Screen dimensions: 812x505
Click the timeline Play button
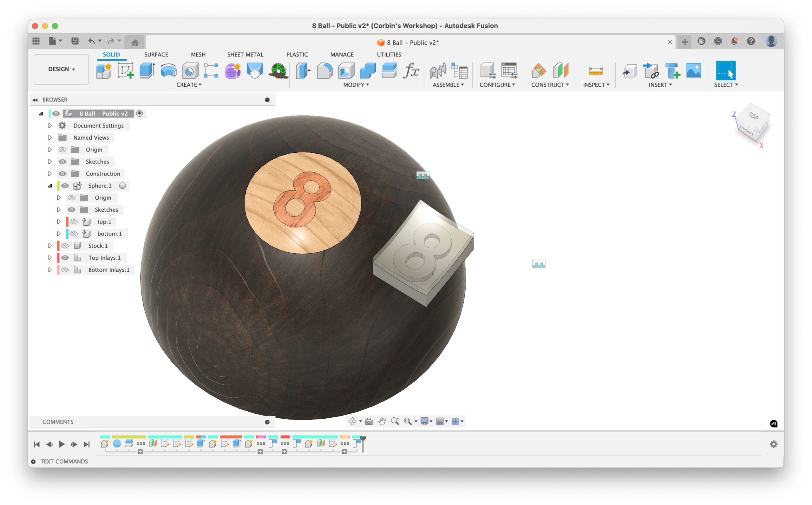click(x=62, y=444)
